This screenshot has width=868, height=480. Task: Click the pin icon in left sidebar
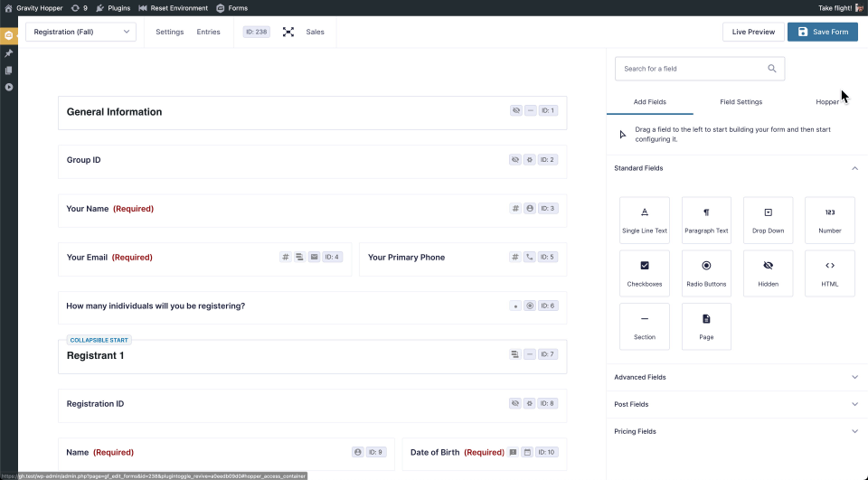(x=8, y=53)
